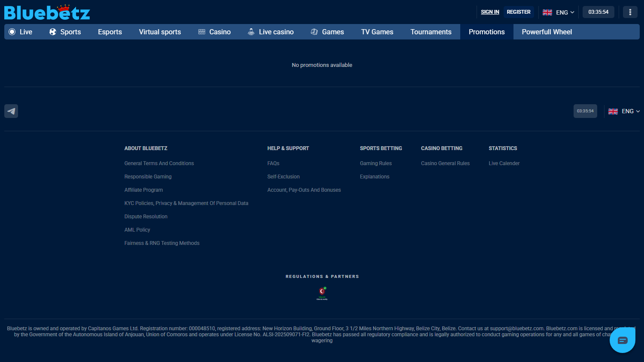The width and height of the screenshot is (644, 362).
Task: Open the Telegram channel icon
Action: pyautogui.click(x=11, y=111)
